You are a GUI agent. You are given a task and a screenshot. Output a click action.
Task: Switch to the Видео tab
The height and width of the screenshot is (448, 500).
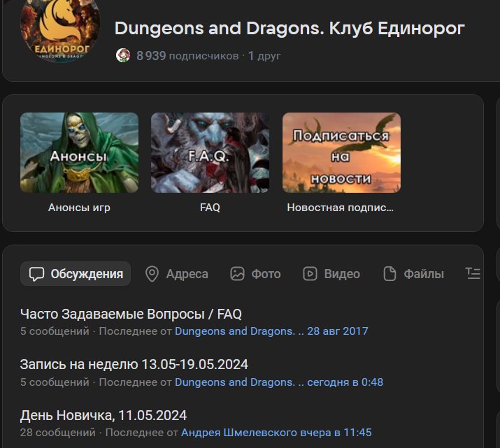(331, 274)
